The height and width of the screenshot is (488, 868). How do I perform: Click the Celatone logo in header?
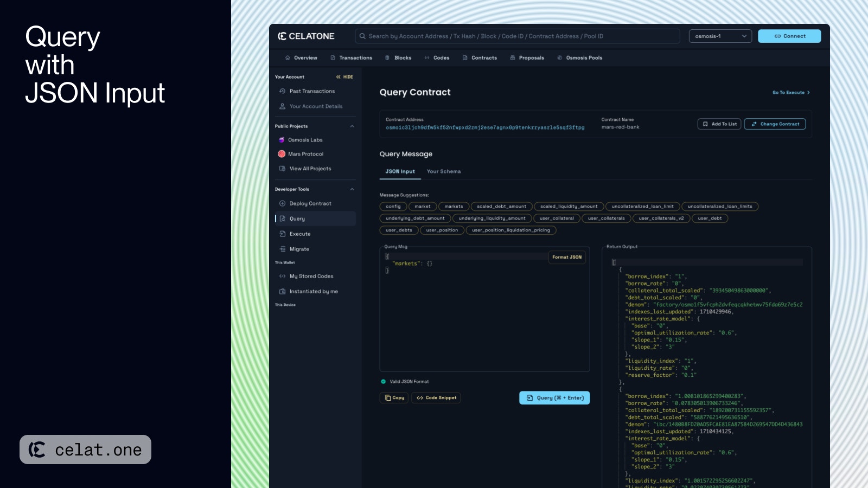(307, 36)
